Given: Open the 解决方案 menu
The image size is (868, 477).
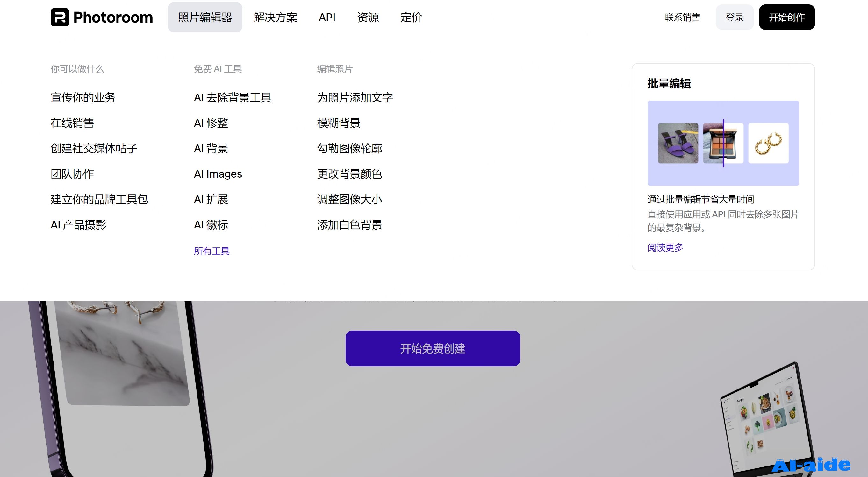Looking at the screenshot, I should pyautogui.click(x=275, y=17).
